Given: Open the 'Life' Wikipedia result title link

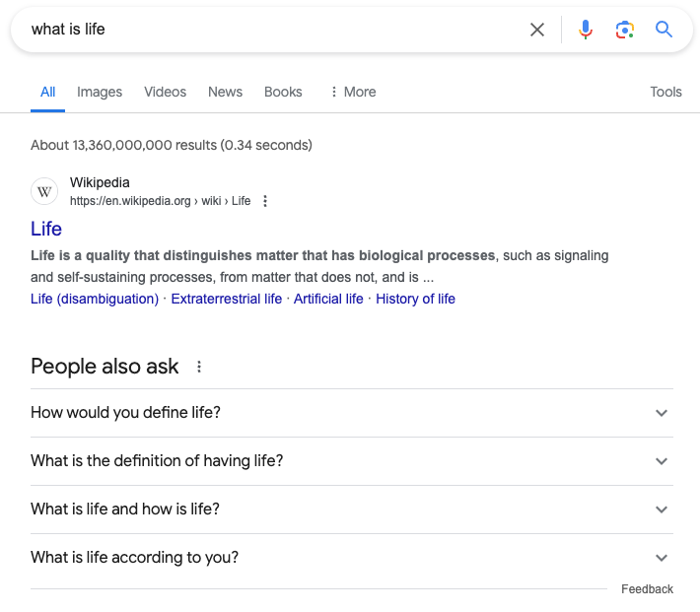Looking at the screenshot, I should click(46, 229).
